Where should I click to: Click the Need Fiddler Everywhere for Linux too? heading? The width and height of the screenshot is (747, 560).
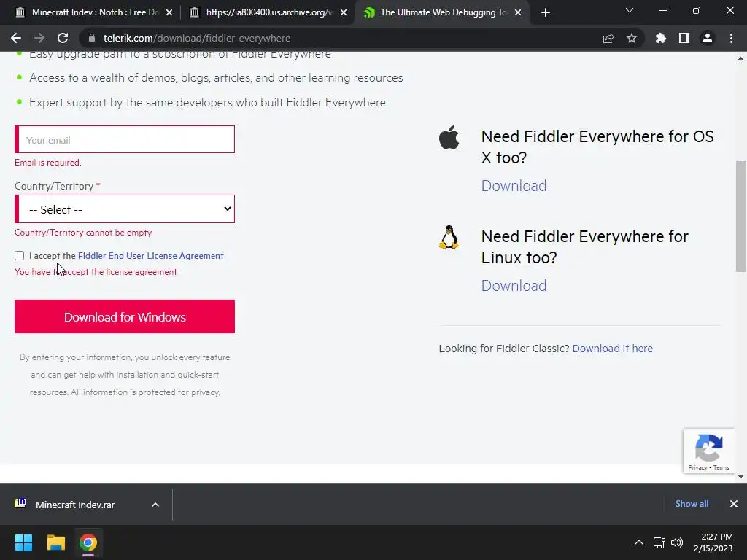pos(584,246)
